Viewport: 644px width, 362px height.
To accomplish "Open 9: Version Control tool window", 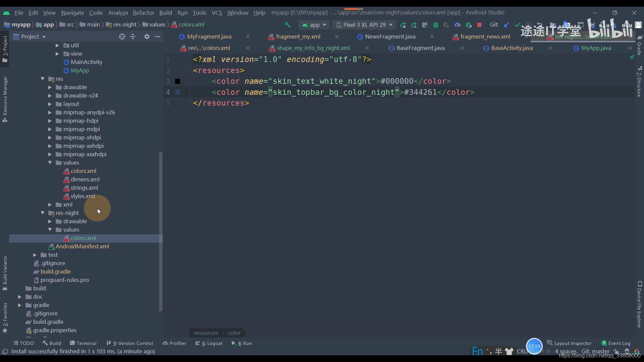I will [x=130, y=343].
